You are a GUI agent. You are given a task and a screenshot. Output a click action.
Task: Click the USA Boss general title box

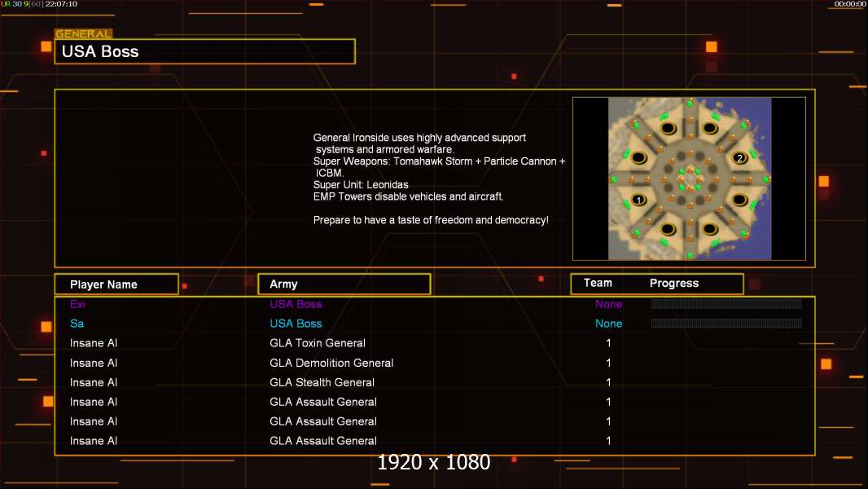pos(205,51)
